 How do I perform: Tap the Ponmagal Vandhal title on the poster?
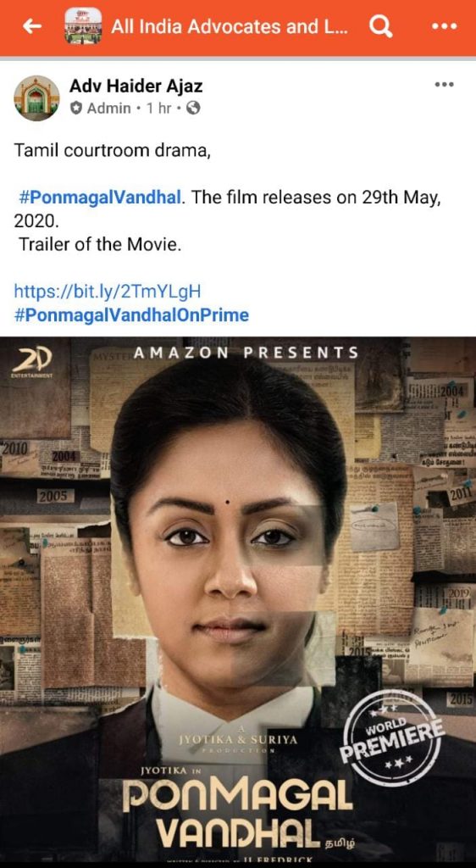238,814
